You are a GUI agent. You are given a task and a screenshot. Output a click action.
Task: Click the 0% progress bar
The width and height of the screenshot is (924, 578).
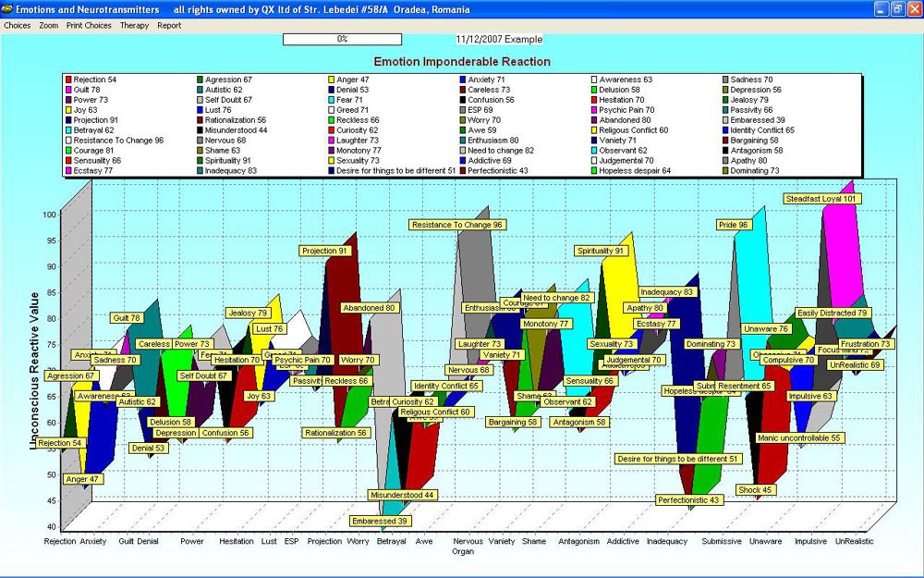pyautogui.click(x=342, y=40)
